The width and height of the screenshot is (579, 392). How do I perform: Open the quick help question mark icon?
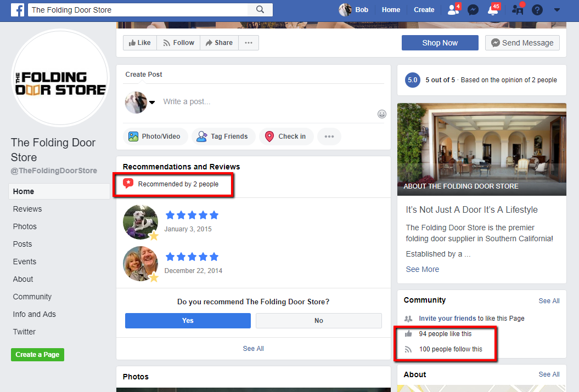(537, 10)
